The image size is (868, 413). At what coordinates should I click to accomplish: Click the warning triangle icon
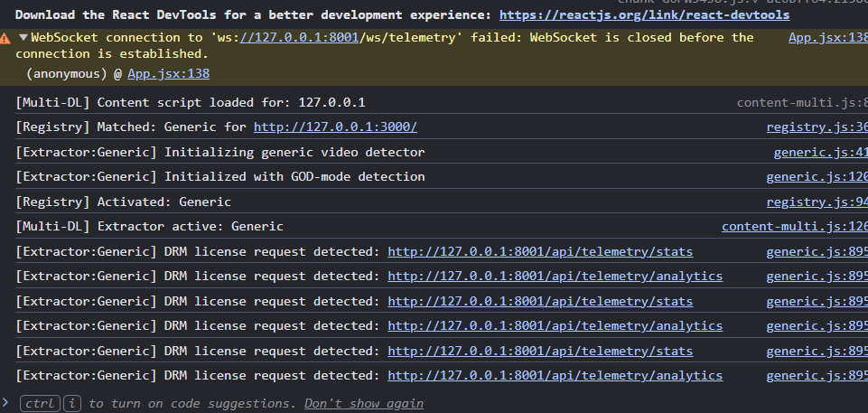point(5,38)
